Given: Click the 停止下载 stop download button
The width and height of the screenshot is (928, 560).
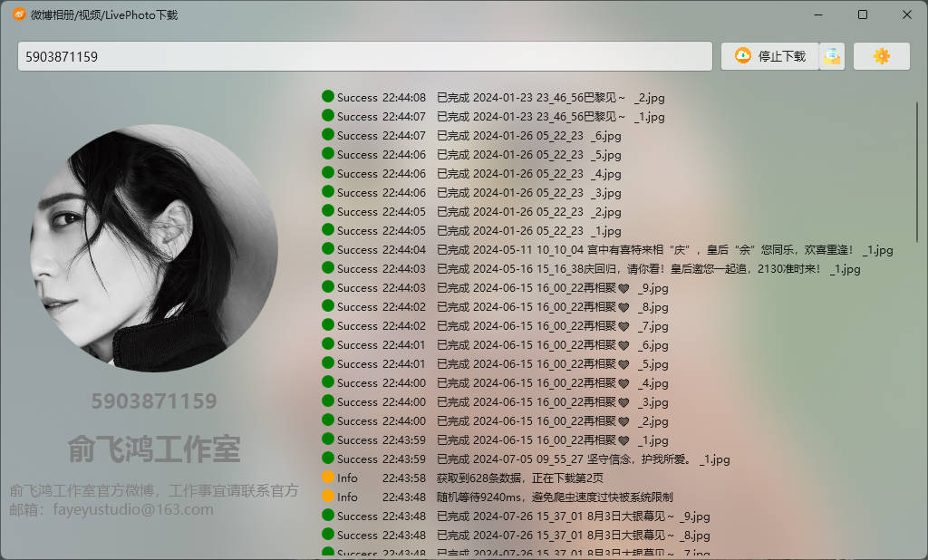Looking at the screenshot, I should pyautogui.click(x=770, y=56).
